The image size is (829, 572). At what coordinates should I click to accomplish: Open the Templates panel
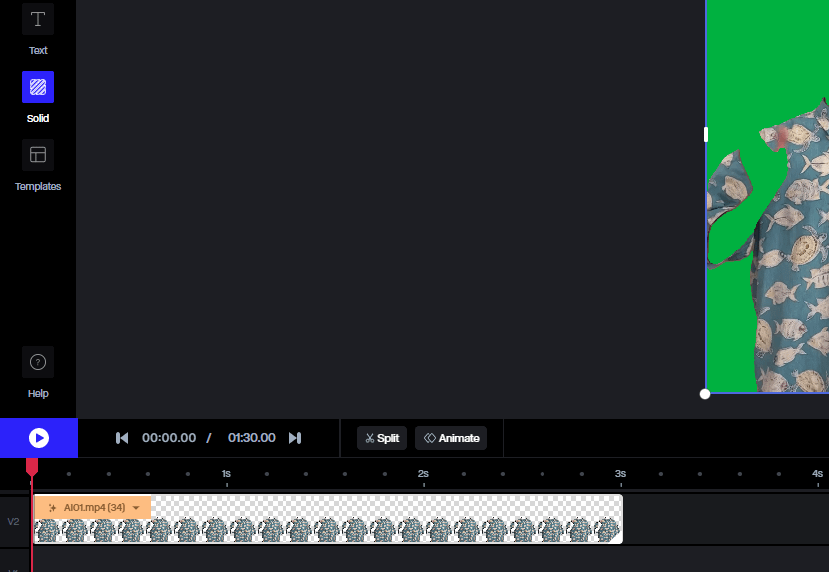38,155
